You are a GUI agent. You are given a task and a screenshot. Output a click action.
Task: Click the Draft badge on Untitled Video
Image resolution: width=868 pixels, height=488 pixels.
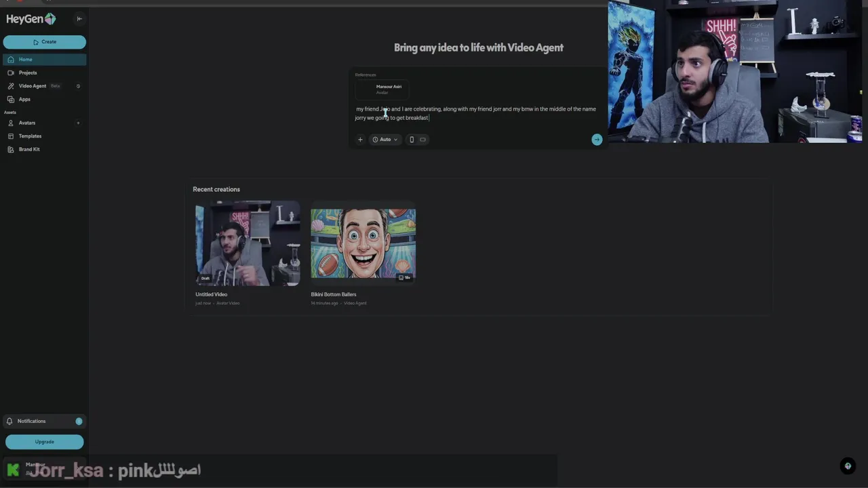[205, 278]
